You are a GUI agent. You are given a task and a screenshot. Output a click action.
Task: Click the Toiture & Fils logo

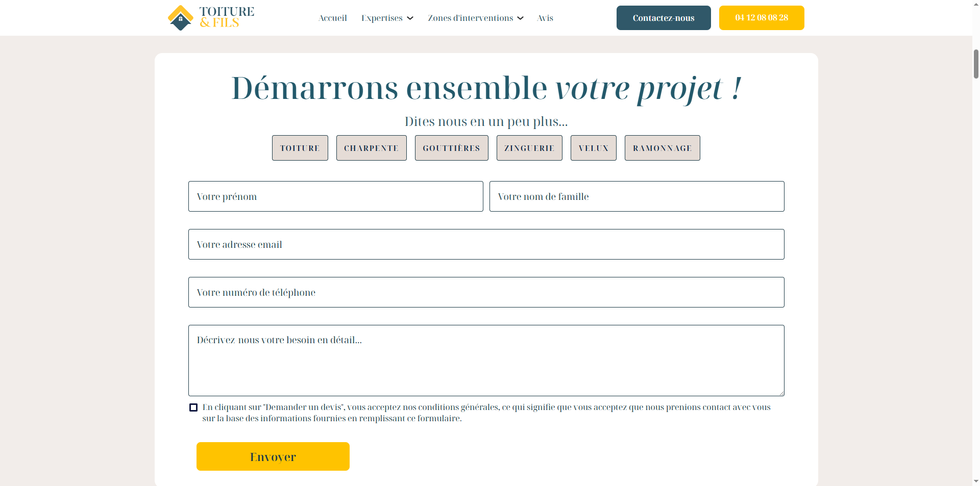[x=211, y=18]
